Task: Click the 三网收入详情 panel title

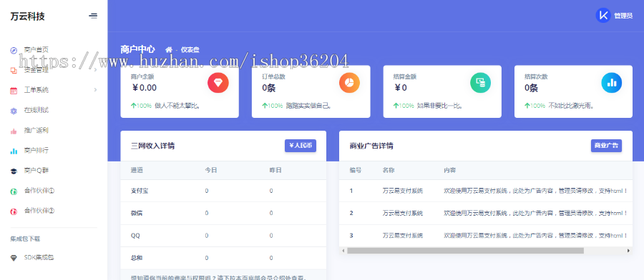Action: (x=152, y=146)
